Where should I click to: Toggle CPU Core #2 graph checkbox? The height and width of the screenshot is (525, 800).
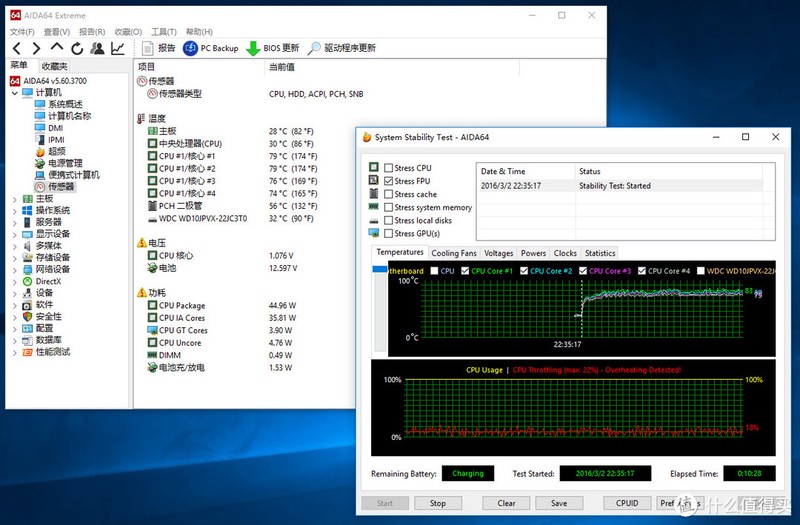[x=523, y=271]
